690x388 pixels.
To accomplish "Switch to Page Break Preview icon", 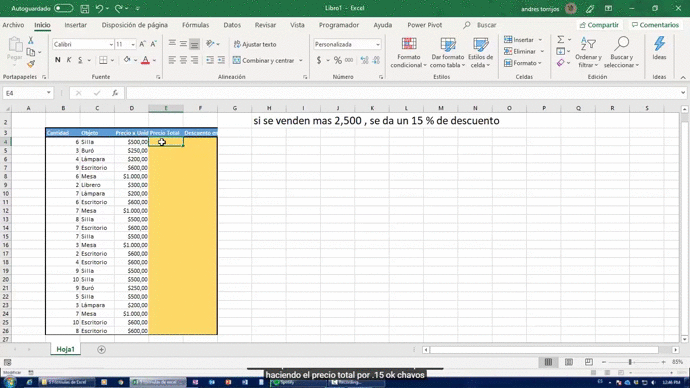I will (x=589, y=362).
